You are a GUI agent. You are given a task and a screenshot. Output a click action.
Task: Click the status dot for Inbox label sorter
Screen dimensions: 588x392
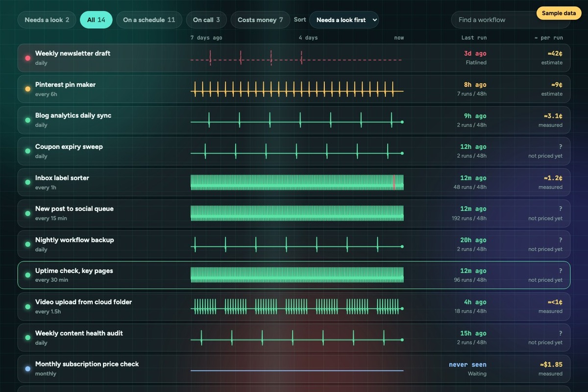click(27, 182)
